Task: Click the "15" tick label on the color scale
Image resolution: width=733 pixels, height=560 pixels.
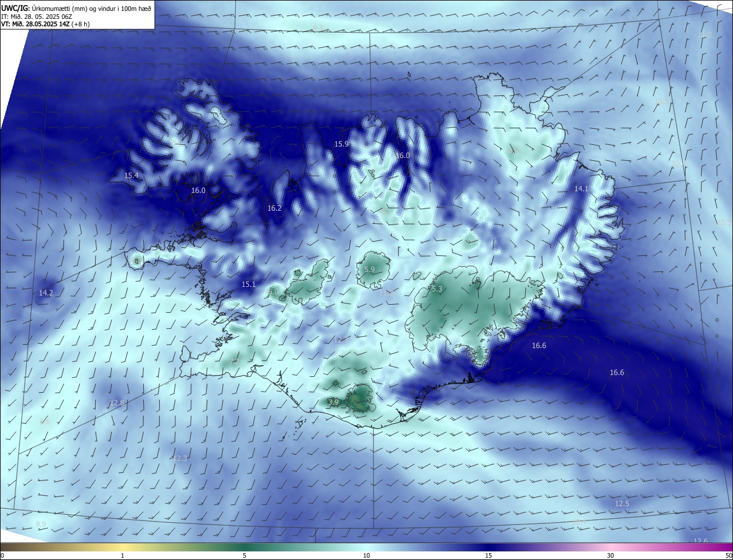Action: tap(488, 555)
